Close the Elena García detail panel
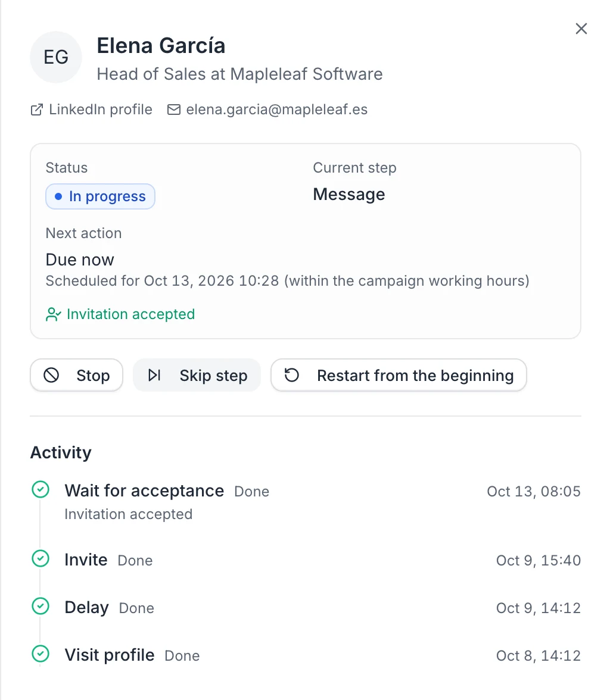 581,29
